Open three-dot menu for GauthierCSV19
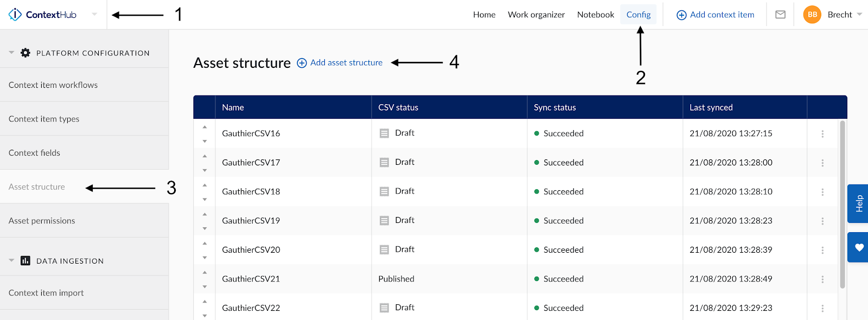Image resolution: width=868 pixels, height=320 pixels. [822, 221]
